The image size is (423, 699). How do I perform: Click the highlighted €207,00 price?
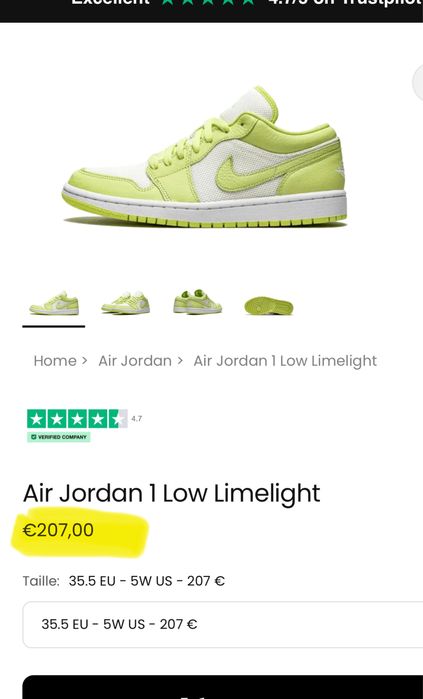click(x=58, y=530)
